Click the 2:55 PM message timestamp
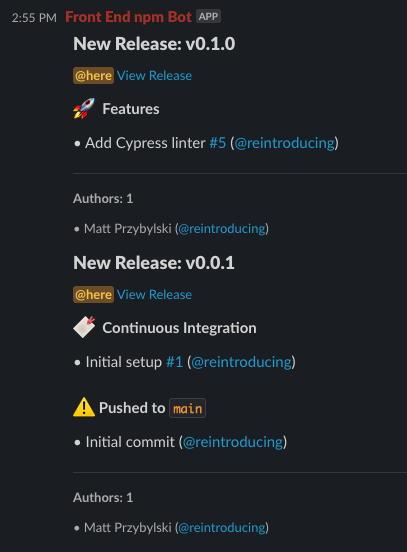 [x=34, y=18]
